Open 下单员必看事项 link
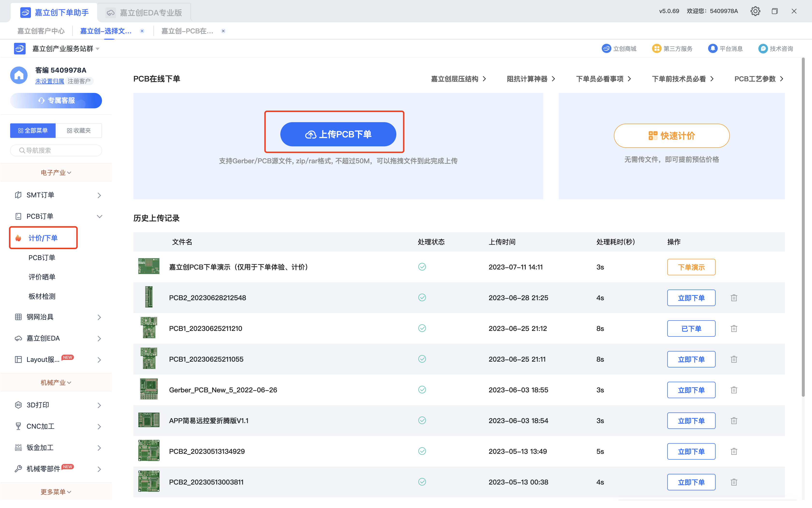The image size is (812, 508). click(604, 79)
